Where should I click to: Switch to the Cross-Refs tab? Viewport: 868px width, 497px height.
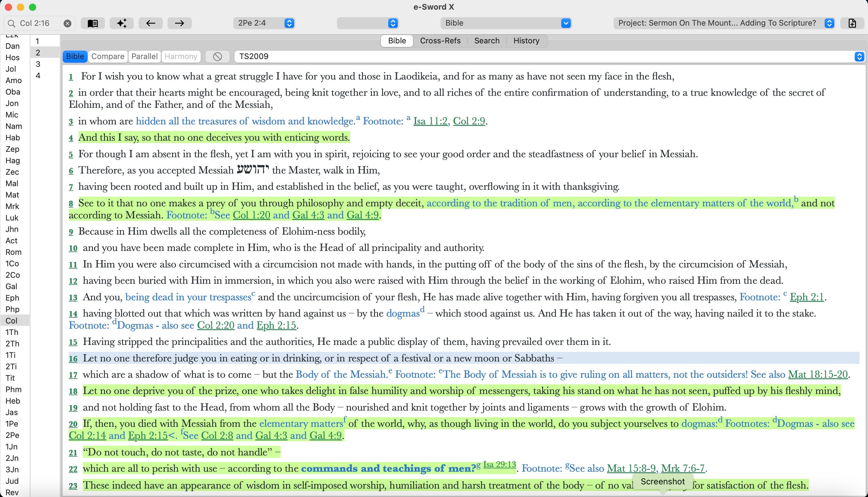coord(440,41)
